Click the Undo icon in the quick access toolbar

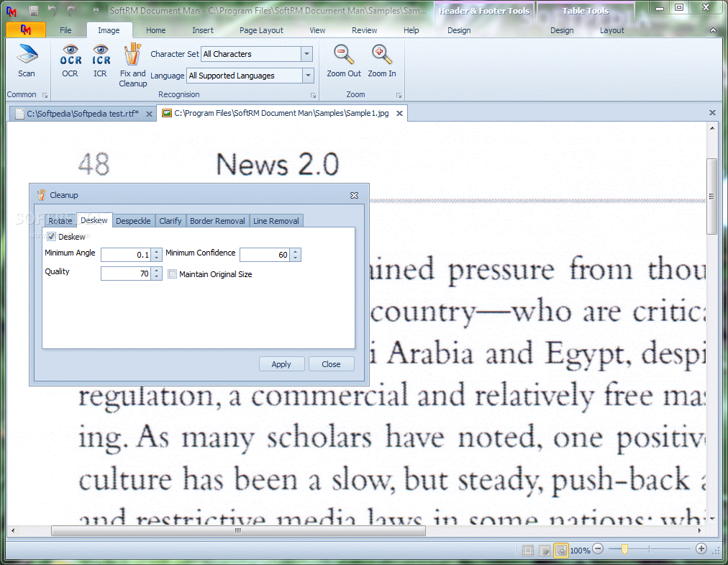[53, 10]
